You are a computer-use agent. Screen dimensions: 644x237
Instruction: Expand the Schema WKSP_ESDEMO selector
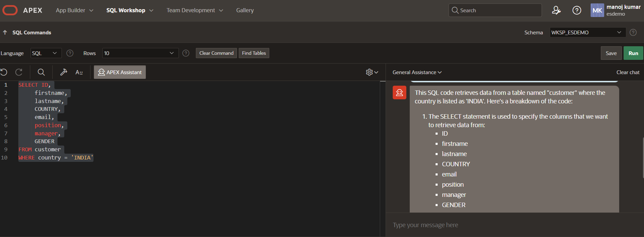point(587,32)
